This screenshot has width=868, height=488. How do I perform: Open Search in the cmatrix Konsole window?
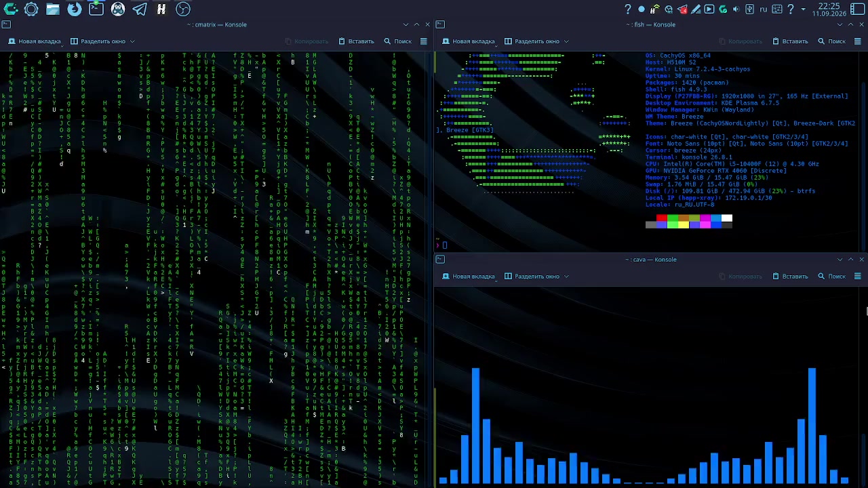(x=398, y=41)
